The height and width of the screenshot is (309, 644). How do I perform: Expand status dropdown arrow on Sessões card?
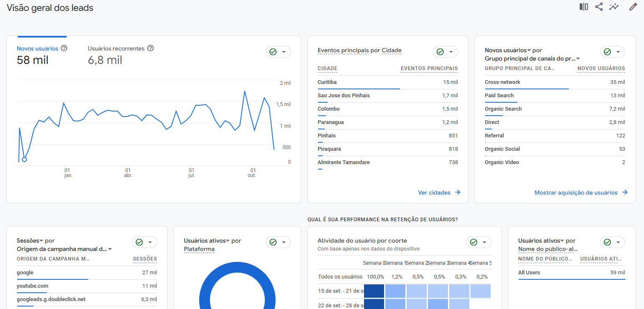(150, 242)
